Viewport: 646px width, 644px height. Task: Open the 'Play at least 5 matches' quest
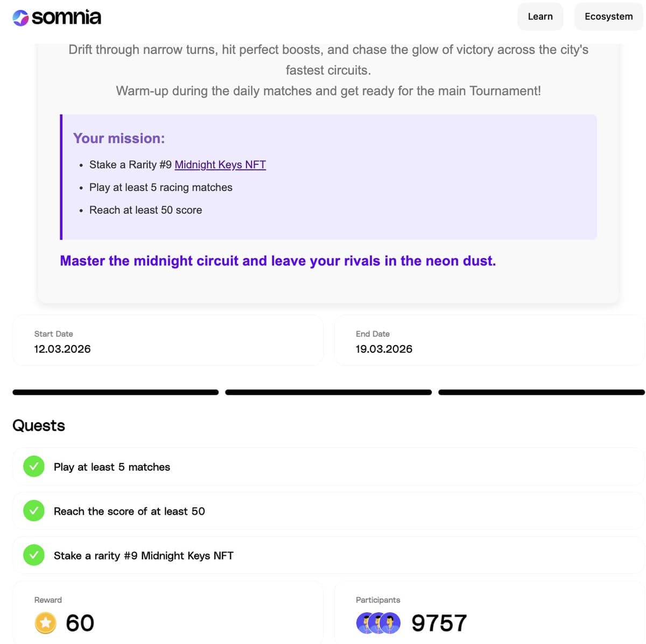pyautogui.click(x=112, y=467)
